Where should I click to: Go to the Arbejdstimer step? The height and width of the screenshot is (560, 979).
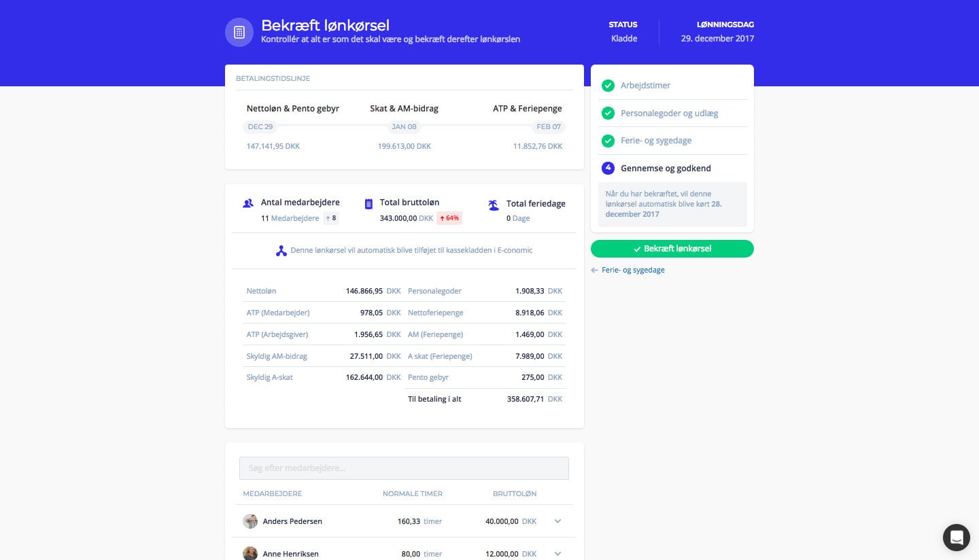pyautogui.click(x=645, y=86)
